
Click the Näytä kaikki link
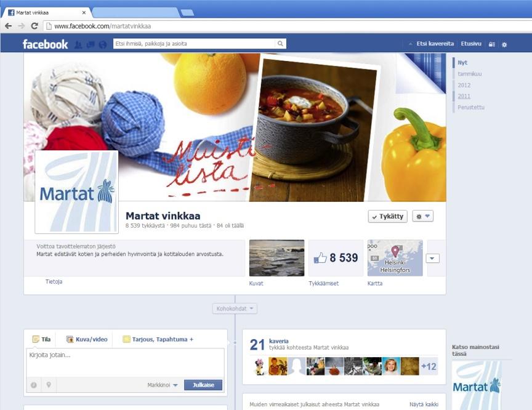click(x=424, y=404)
